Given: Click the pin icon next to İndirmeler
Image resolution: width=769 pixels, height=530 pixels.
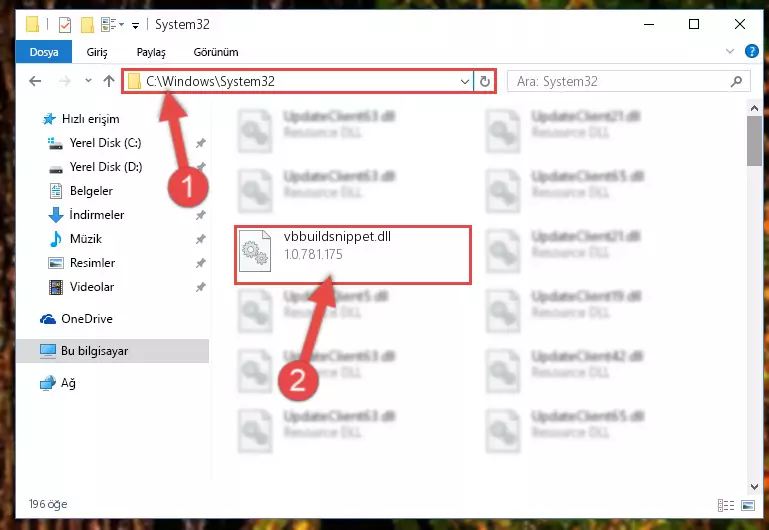Looking at the screenshot, I should (201, 215).
